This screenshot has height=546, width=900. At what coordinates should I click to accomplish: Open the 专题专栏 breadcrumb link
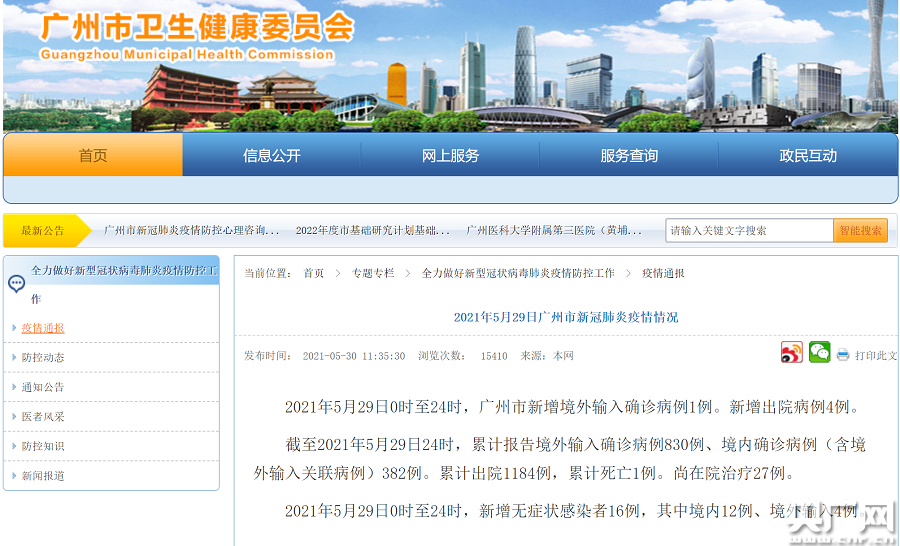point(372,273)
